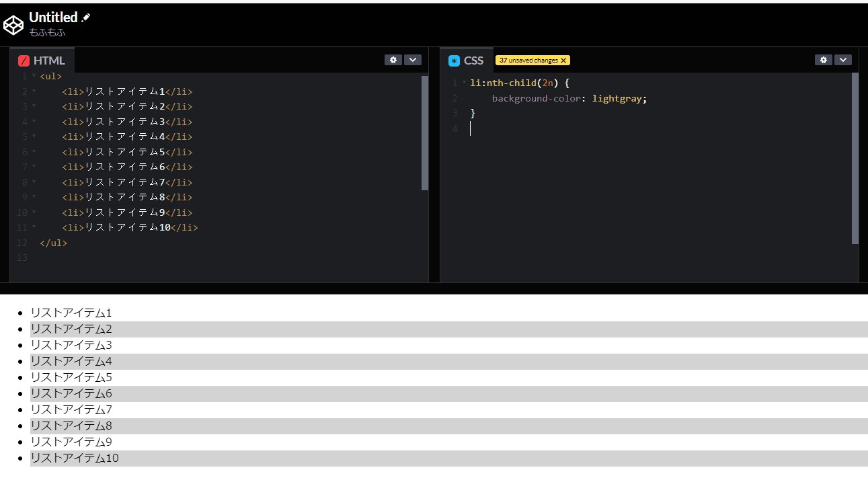Dismiss the 37 unsaved changes badge
This screenshot has height=478, width=868.
pyautogui.click(x=563, y=61)
